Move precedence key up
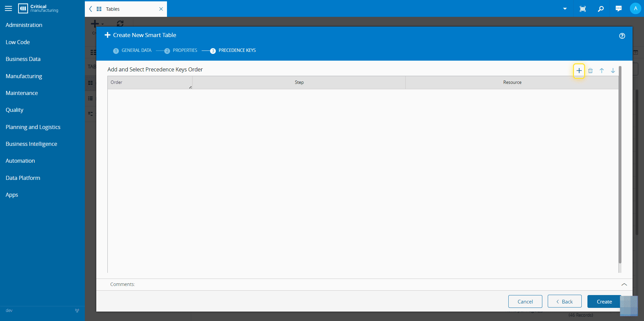The width and height of the screenshot is (644, 321). [x=602, y=71]
